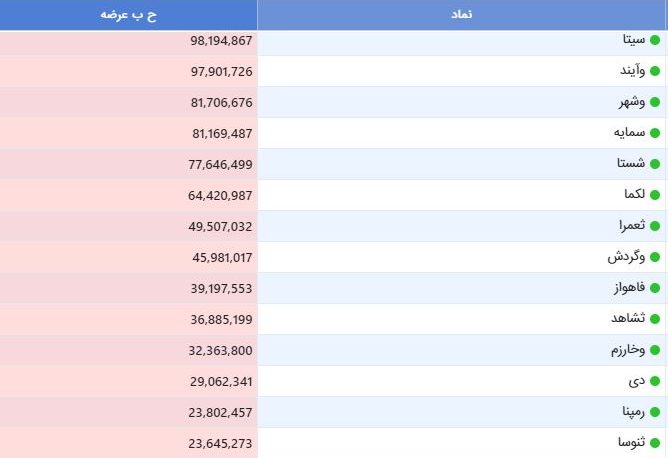
Task: Click the green status dot beside دی
Action: 655,381
